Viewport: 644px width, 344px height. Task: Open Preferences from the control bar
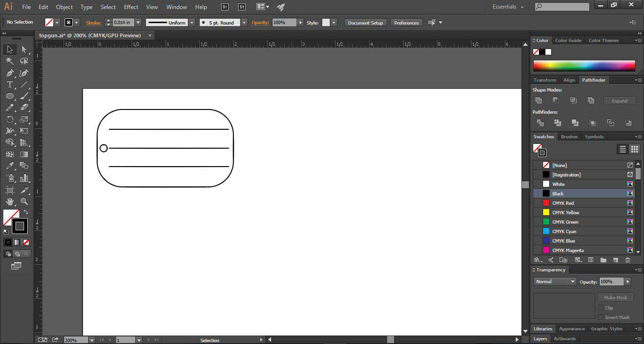pyautogui.click(x=406, y=22)
